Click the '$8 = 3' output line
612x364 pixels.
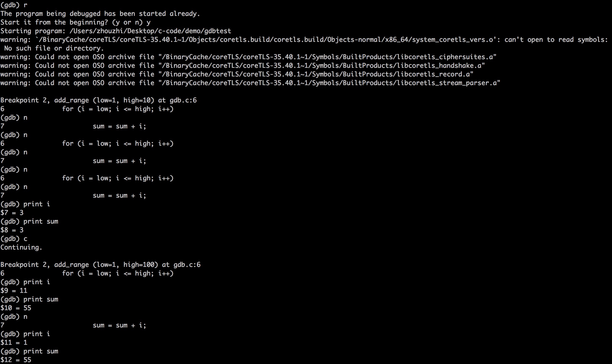(12, 230)
